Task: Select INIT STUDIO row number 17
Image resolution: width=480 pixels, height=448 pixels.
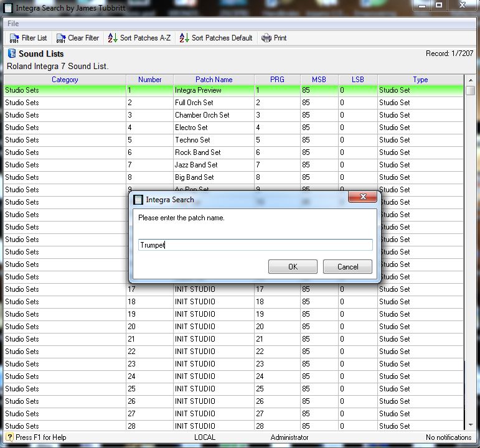Action: [x=233, y=289]
